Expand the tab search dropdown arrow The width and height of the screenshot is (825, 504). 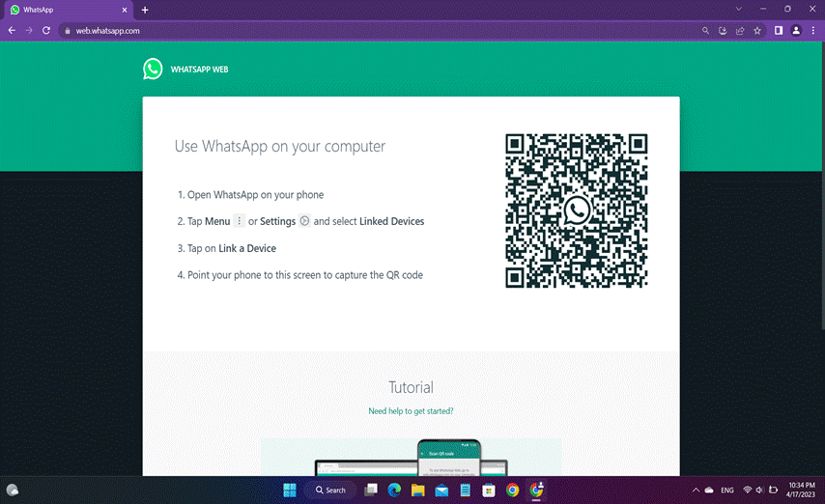point(739,9)
